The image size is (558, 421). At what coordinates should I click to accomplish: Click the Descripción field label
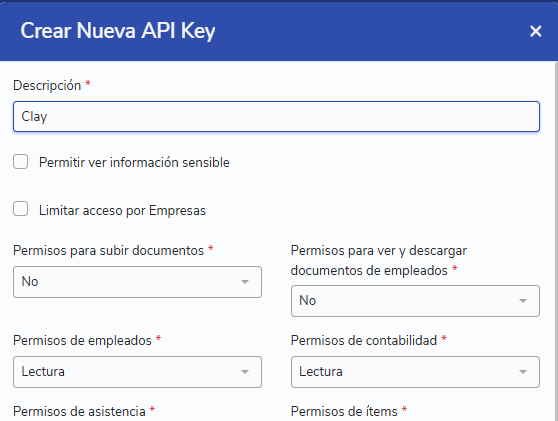click(47, 86)
